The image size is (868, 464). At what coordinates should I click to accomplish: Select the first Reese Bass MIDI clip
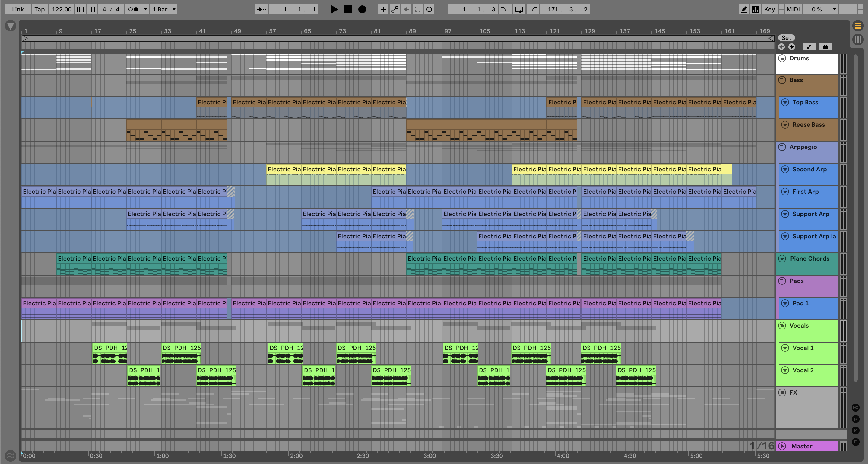tap(144, 130)
